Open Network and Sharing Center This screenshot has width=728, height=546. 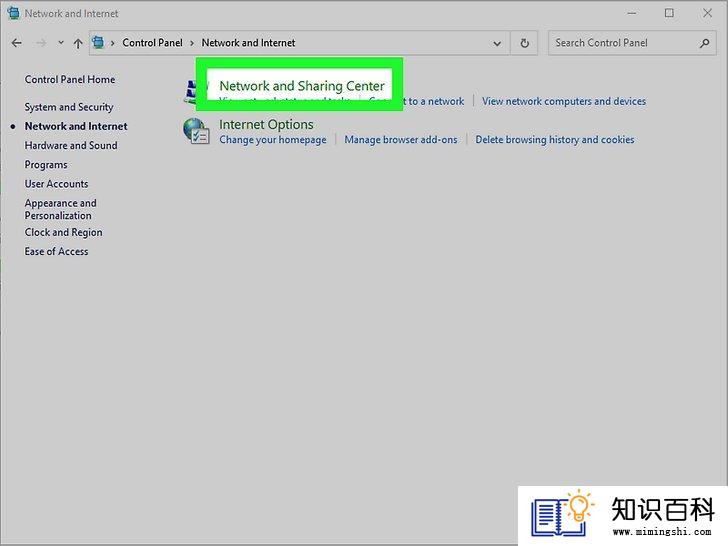[x=302, y=86]
